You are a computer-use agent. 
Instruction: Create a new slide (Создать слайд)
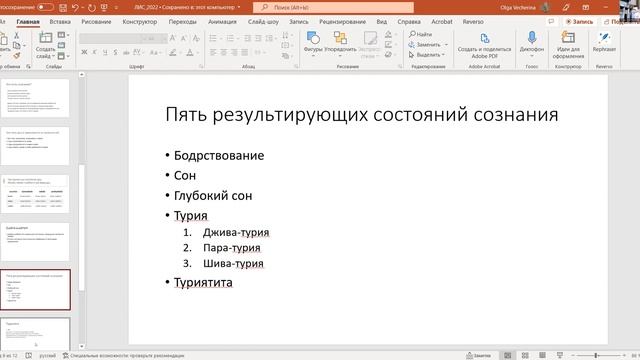(x=45, y=45)
